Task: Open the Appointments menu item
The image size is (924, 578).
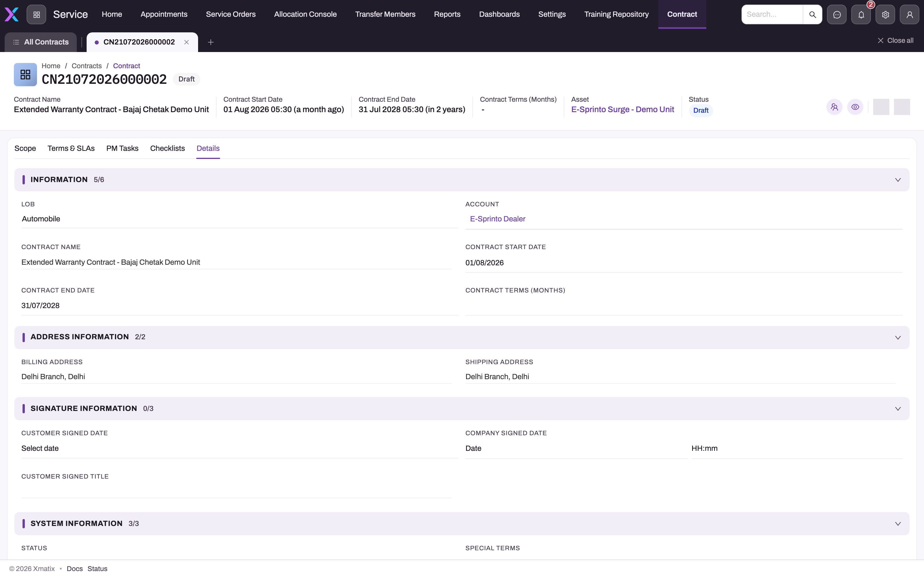Action: point(164,14)
